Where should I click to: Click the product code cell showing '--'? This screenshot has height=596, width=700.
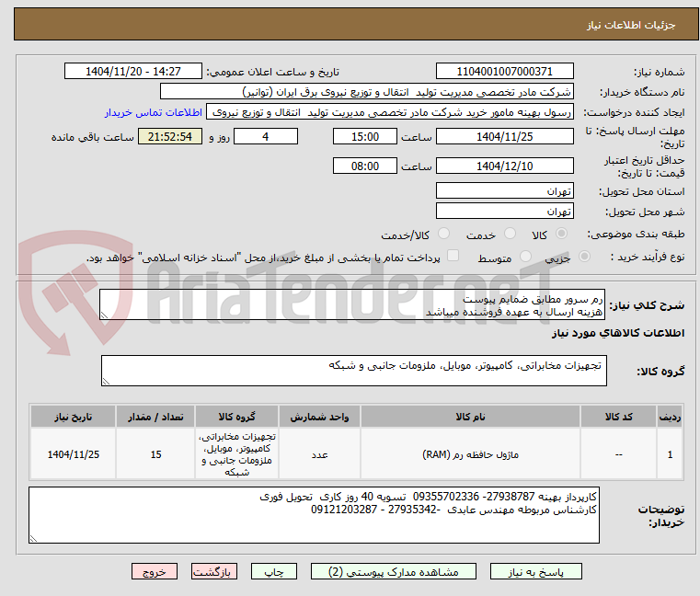(618, 454)
